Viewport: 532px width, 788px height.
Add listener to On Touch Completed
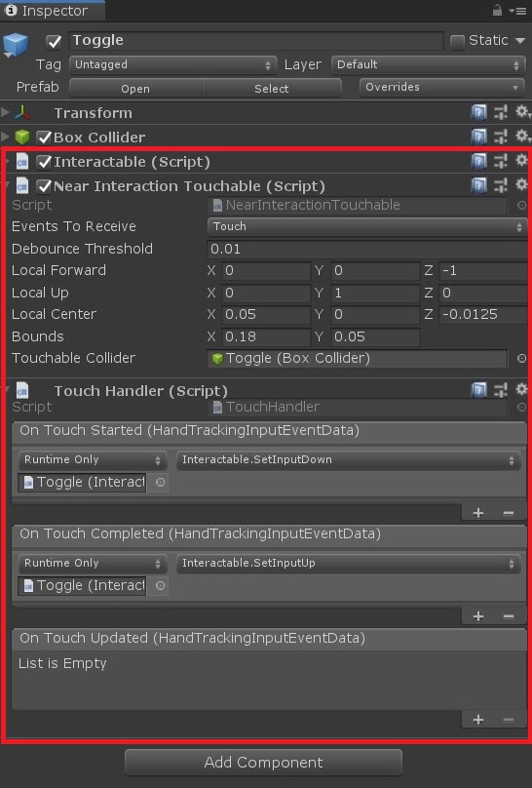coord(478,616)
